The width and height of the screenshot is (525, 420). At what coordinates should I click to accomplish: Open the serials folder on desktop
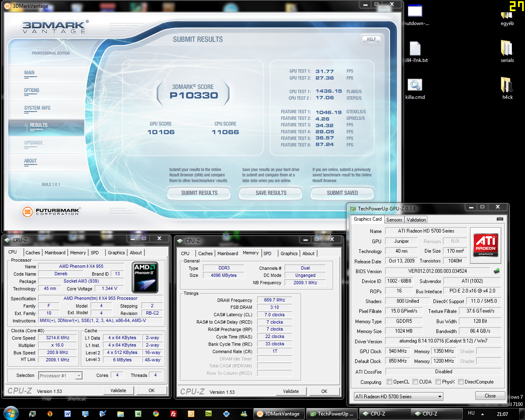[x=507, y=51]
